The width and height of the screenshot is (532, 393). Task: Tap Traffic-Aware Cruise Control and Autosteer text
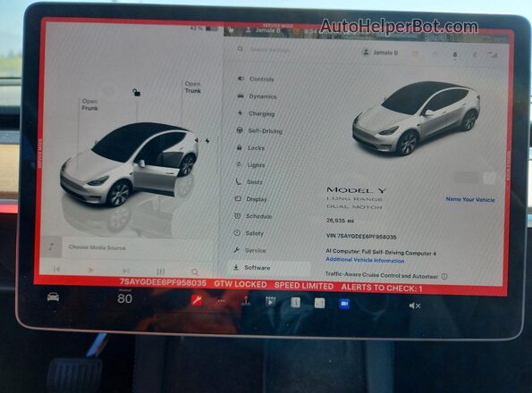382,275
